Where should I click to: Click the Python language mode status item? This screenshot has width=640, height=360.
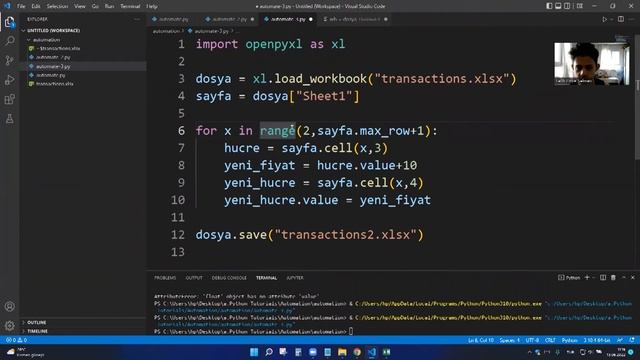click(569, 340)
